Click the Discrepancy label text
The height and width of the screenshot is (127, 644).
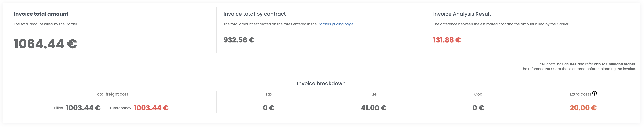coord(120,108)
